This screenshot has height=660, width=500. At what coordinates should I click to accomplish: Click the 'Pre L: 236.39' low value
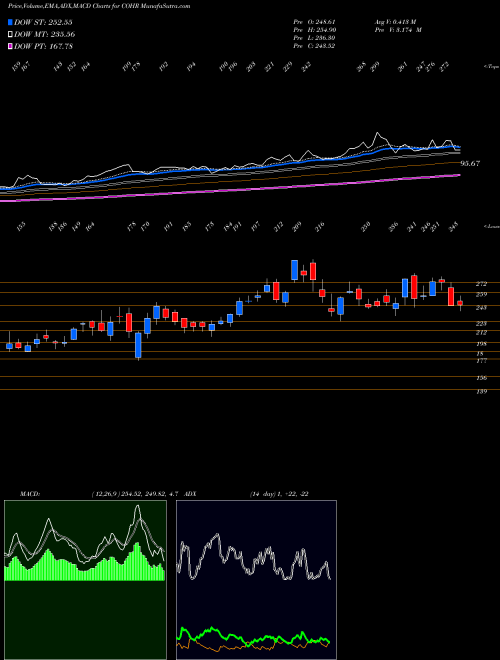(x=314, y=38)
